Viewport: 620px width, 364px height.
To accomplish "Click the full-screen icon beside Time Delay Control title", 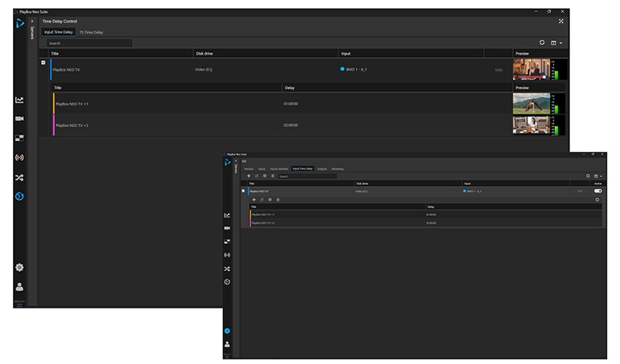I will coord(561,22).
